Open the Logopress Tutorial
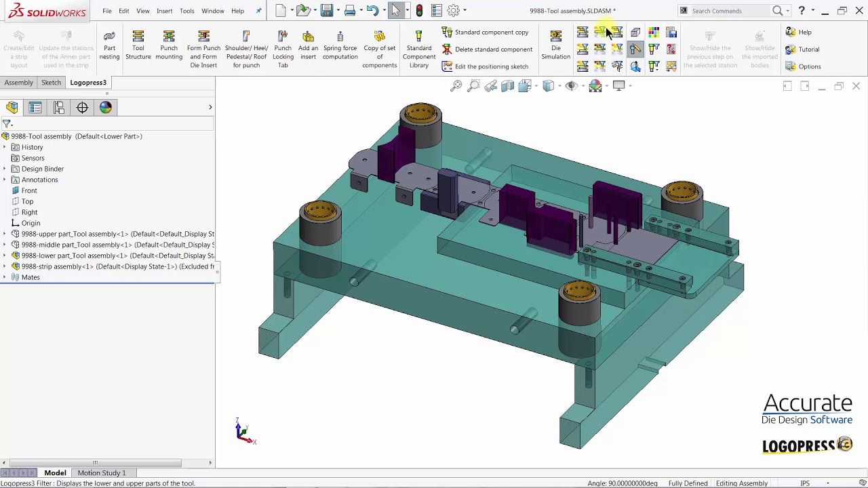Image resolution: width=868 pixels, height=488 pixels. (x=802, y=49)
